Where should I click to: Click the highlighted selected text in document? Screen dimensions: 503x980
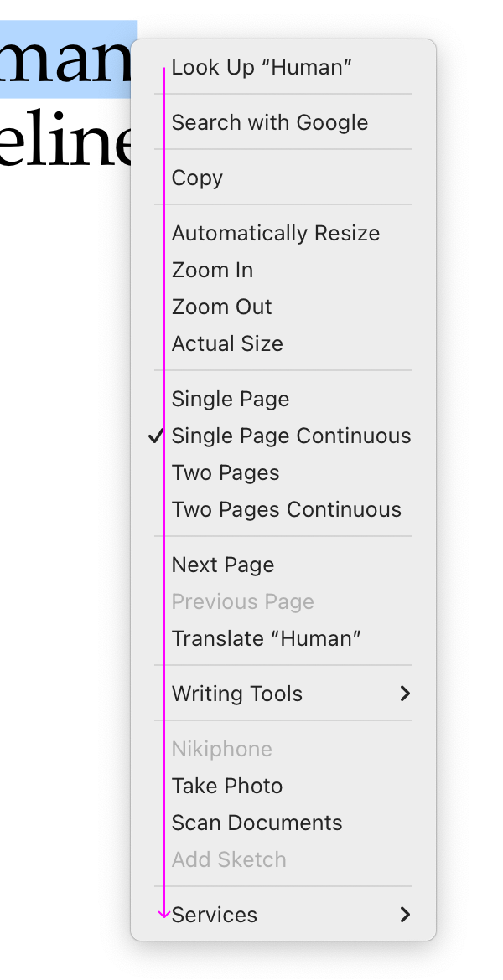point(67,59)
